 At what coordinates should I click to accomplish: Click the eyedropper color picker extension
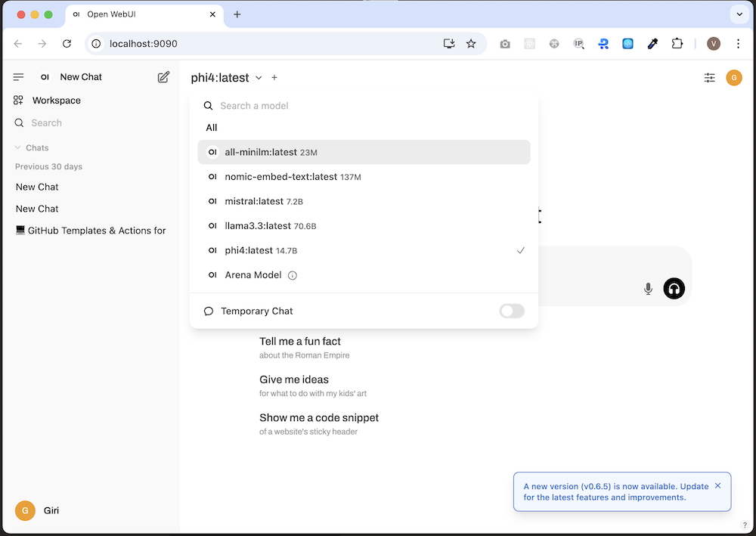652,44
